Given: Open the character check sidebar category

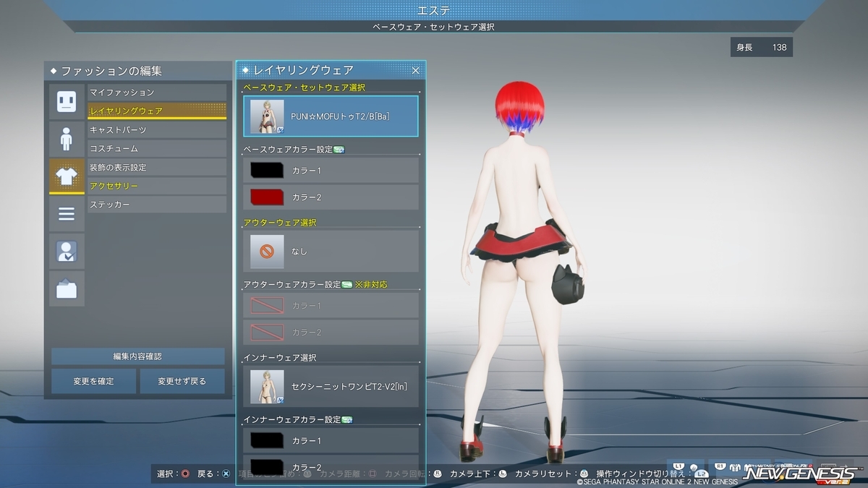Looking at the screenshot, I should pyautogui.click(x=67, y=252).
